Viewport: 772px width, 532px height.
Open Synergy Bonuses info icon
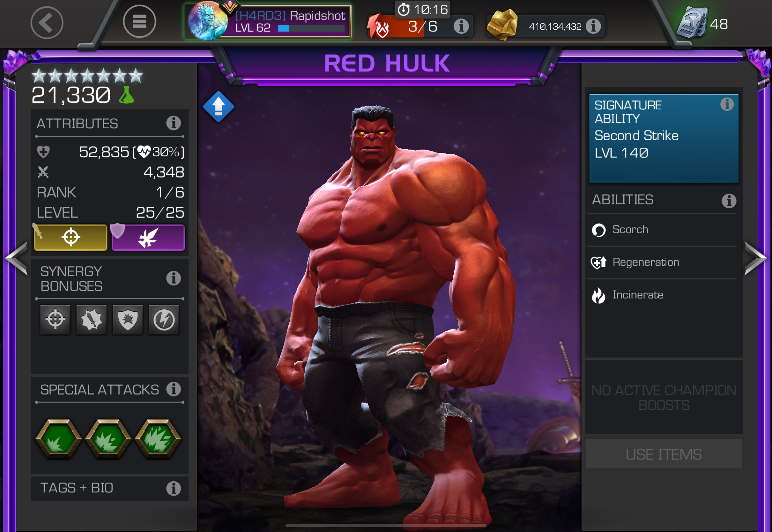click(x=173, y=278)
